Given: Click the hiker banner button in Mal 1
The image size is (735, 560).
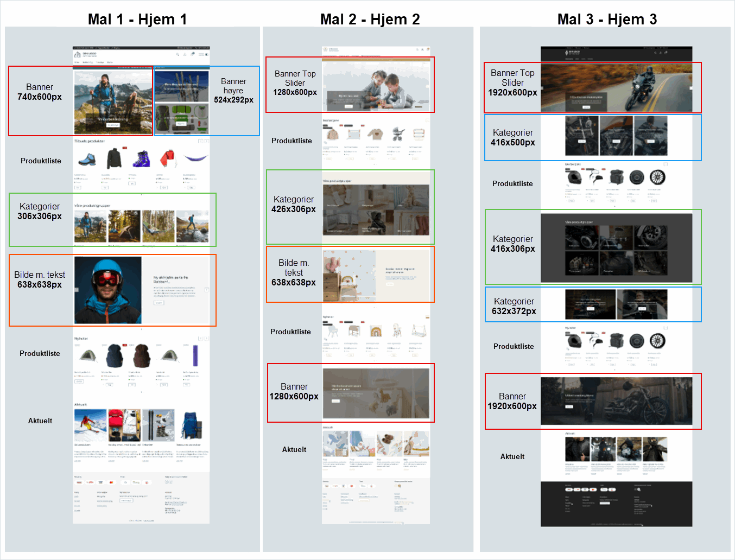Looking at the screenshot, I should [x=113, y=125].
